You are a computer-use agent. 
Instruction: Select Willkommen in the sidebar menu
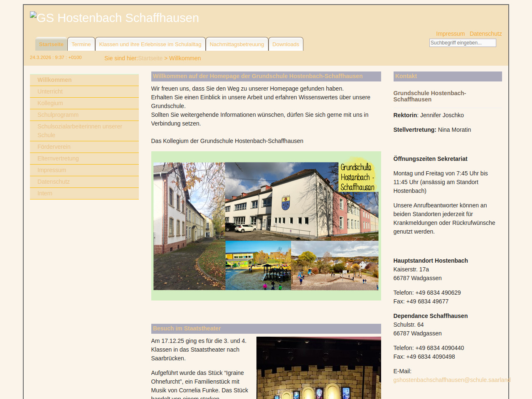54,80
